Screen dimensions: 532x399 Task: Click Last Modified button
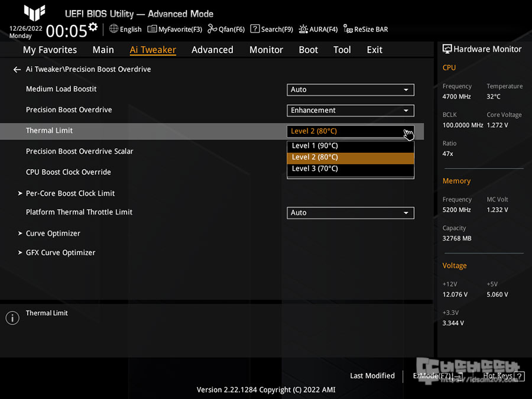pyautogui.click(x=372, y=376)
